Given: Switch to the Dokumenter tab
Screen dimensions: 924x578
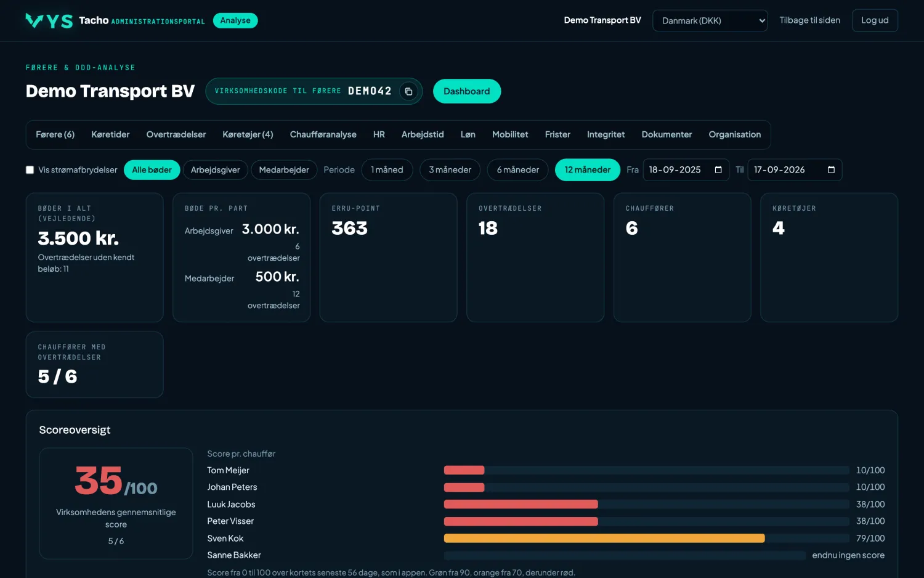Looking at the screenshot, I should pyautogui.click(x=667, y=134).
